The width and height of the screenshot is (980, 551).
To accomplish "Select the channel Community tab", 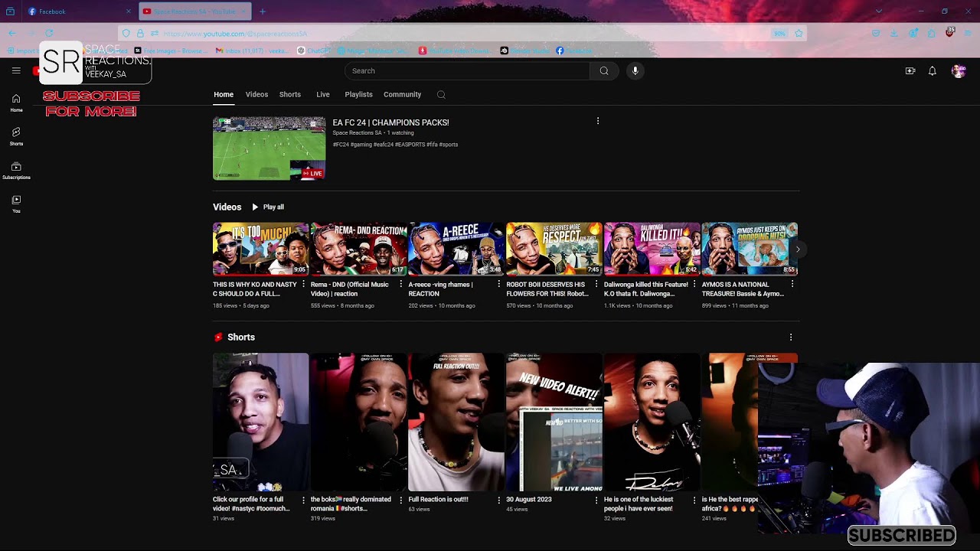I will coord(403,95).
